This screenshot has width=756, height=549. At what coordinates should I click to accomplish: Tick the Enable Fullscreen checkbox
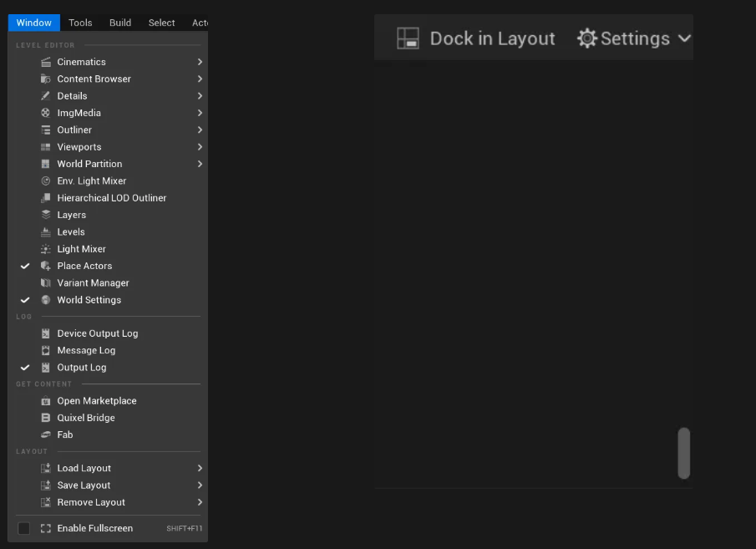point(23,528)
